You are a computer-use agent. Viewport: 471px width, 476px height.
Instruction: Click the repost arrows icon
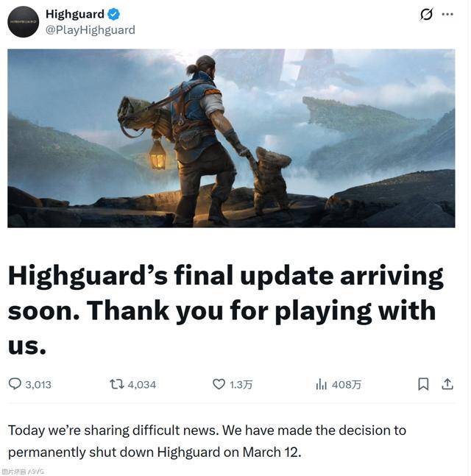point(116,384)
